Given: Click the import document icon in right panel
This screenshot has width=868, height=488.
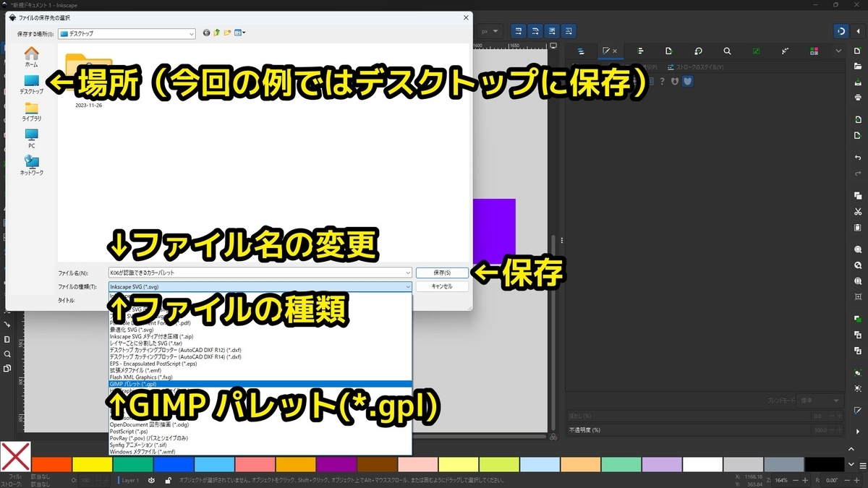Looking at the screenshot, I should [x=858, y=119].
